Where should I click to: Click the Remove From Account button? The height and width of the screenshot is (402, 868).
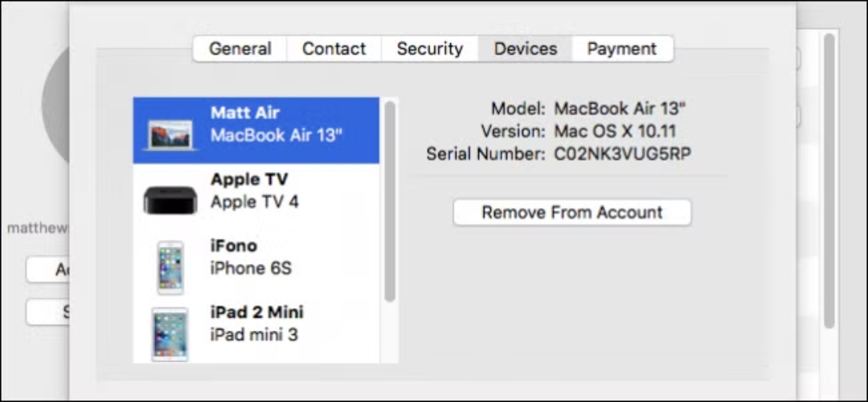click(x=572, y=212)
